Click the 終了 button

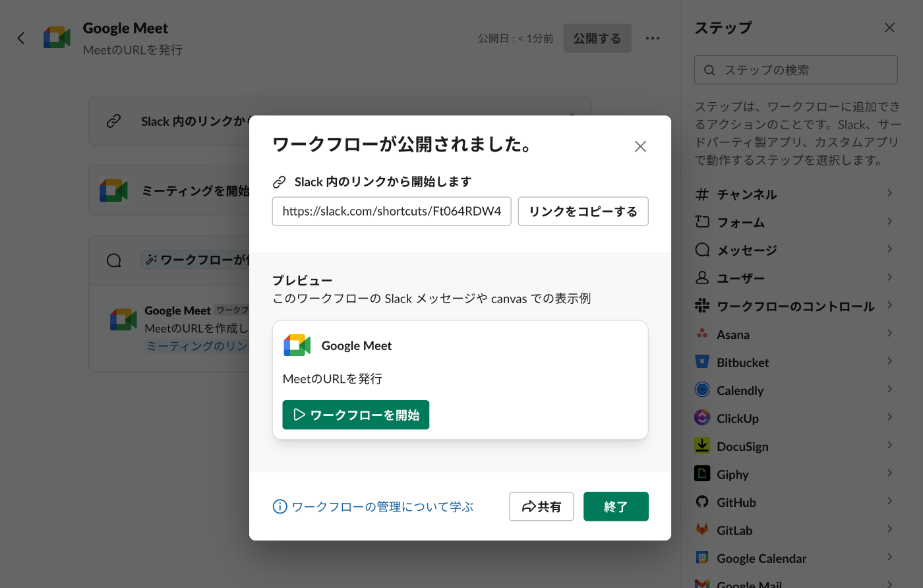[616, 506]
